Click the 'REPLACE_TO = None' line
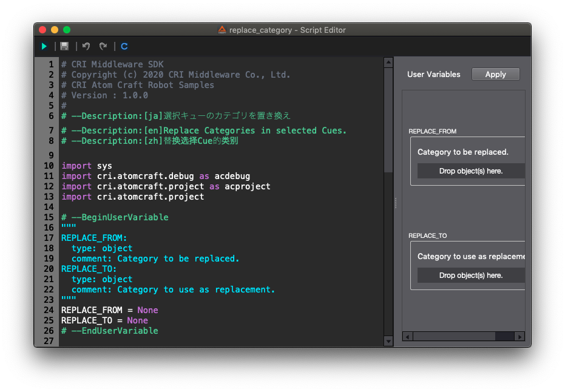The width and height of the screenshot is (565, 392). [104, 320]
